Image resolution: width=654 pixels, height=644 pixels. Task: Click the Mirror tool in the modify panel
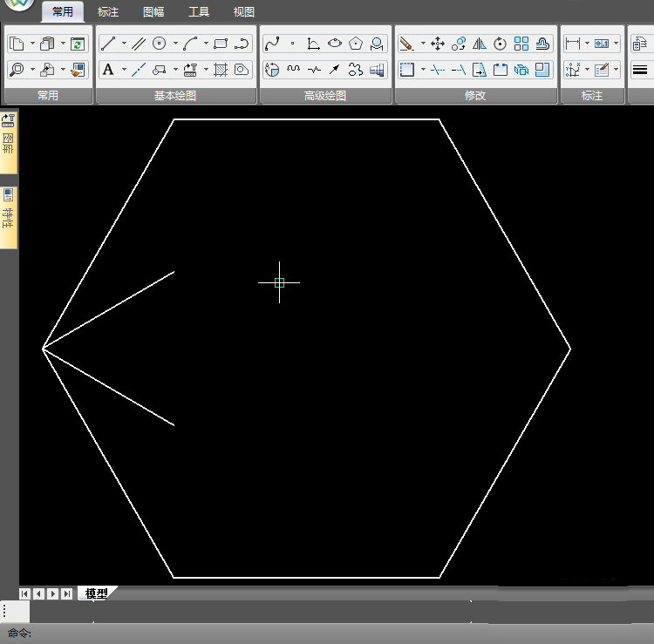[480, 44]
